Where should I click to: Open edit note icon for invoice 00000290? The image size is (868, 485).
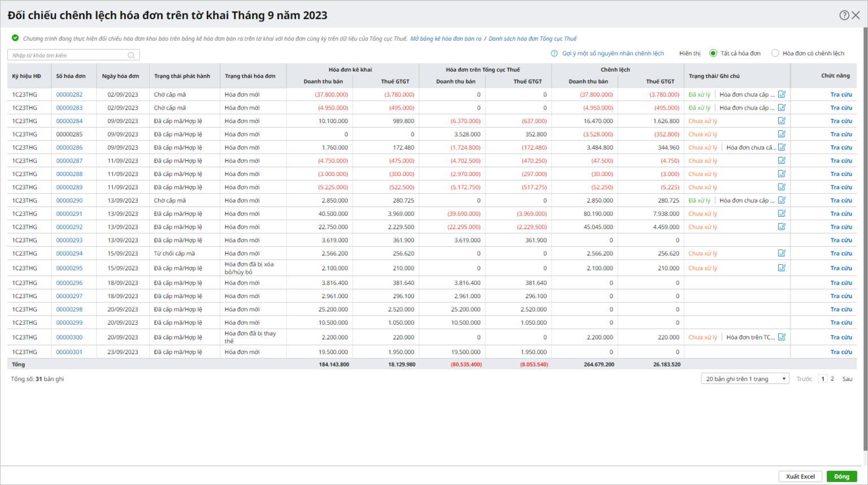coord(782,200)
